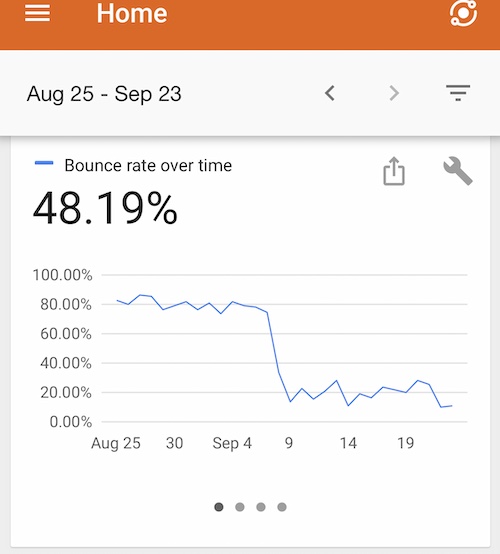Tap the chart line near Aug 25
This screenshot has width=500, height=554.
point(117,300)
